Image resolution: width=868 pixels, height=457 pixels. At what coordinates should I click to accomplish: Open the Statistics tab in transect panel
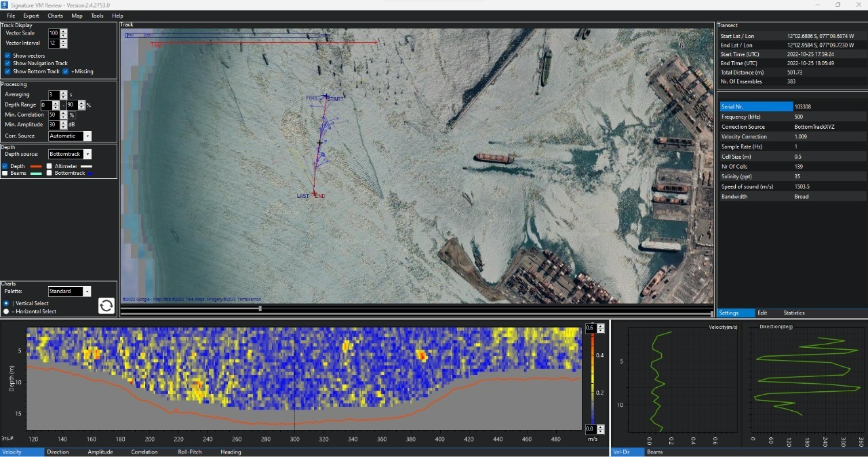(x=793, y=313)
